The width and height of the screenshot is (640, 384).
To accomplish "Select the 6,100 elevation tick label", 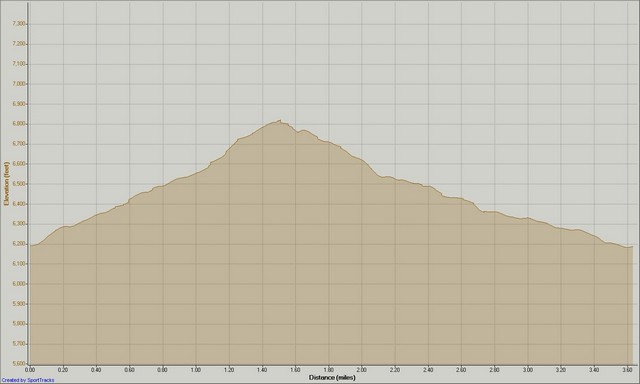I will [19, 264].
